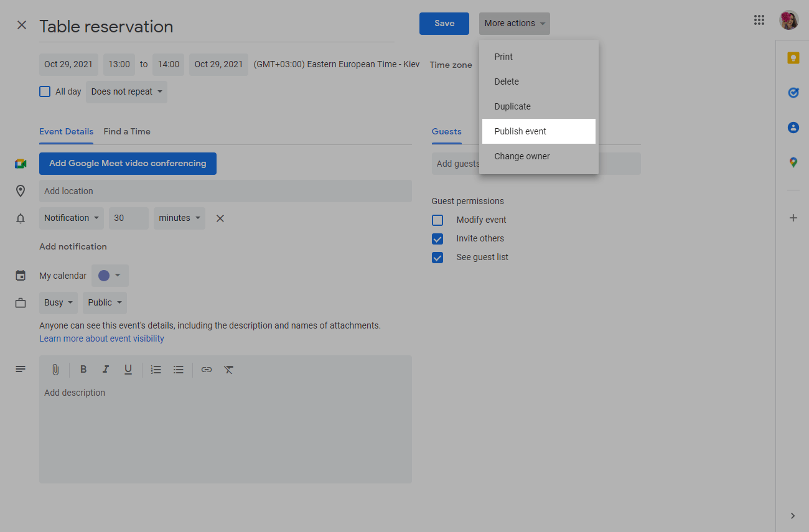This screenshot has width=809, height=532.
Task: Toggle bold text formatting
Action: pyautogui.click(x=83, y=370)
